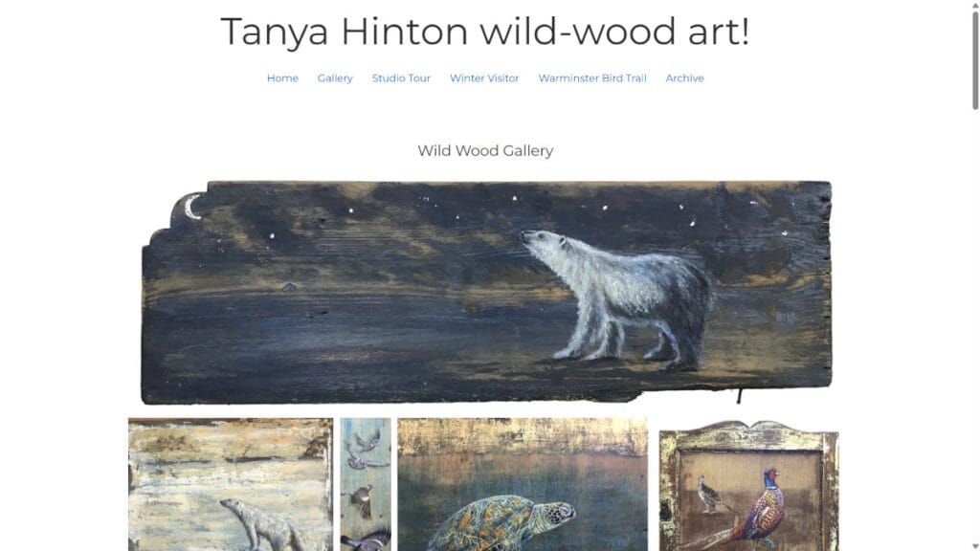Visit the Winter Visitor page

[484, 78]
